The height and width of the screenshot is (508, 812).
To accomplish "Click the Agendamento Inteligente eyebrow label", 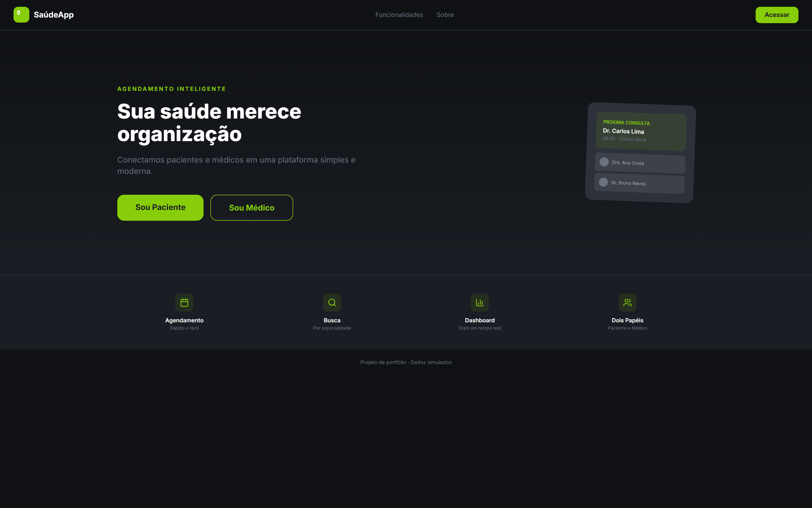I will pos(171,89).
